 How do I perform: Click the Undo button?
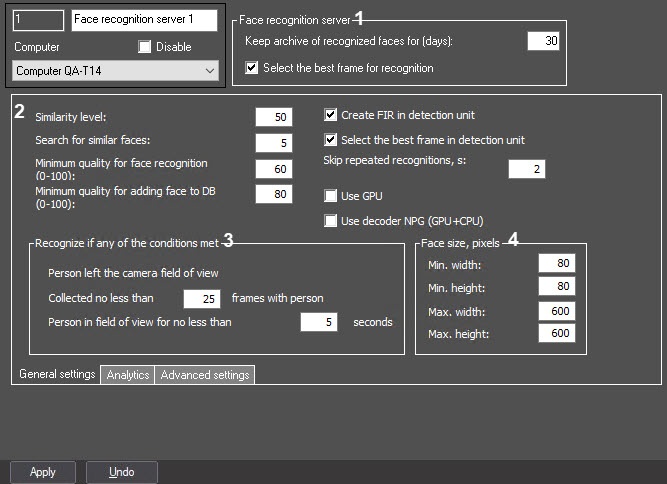point(122,472)
